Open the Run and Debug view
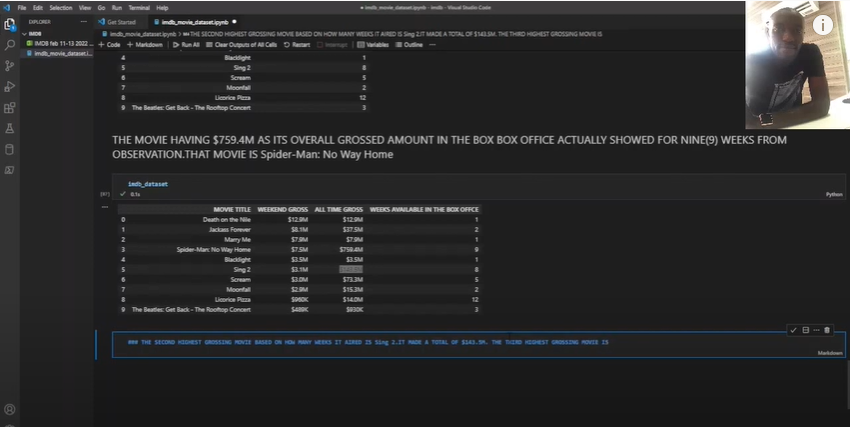The image size is (850, 427). click(10, 86)
